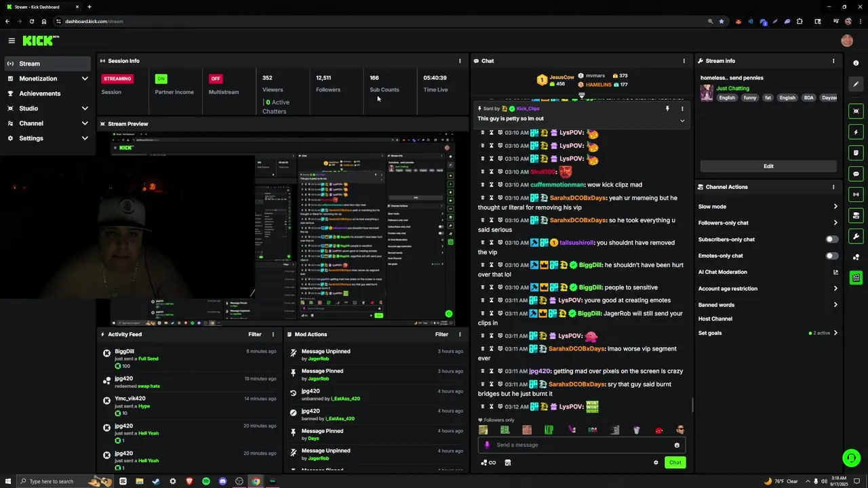Open three-dot menu of the pinned message
Screen dimensions: 868x488
(682, 108)
